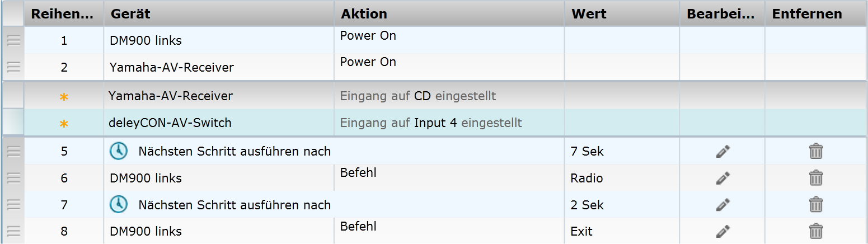Click the clock icon in step 5
868x244 pixels.
coord(118,151)
